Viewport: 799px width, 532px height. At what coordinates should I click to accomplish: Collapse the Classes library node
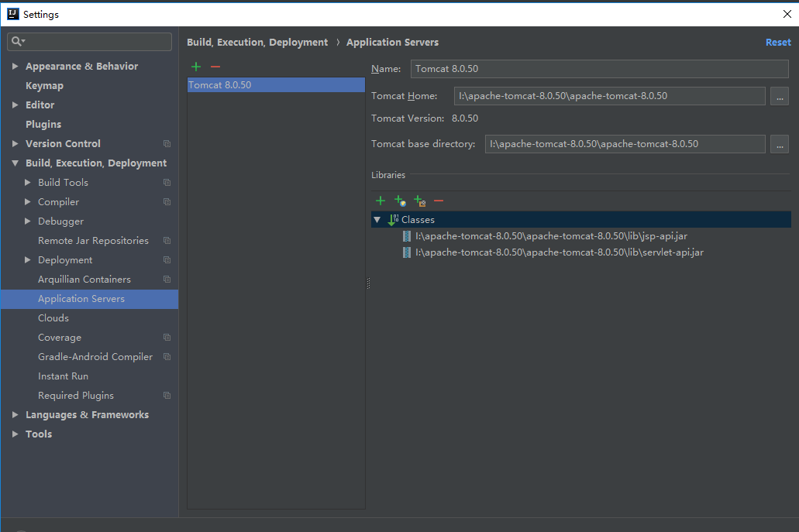[377, 220]
